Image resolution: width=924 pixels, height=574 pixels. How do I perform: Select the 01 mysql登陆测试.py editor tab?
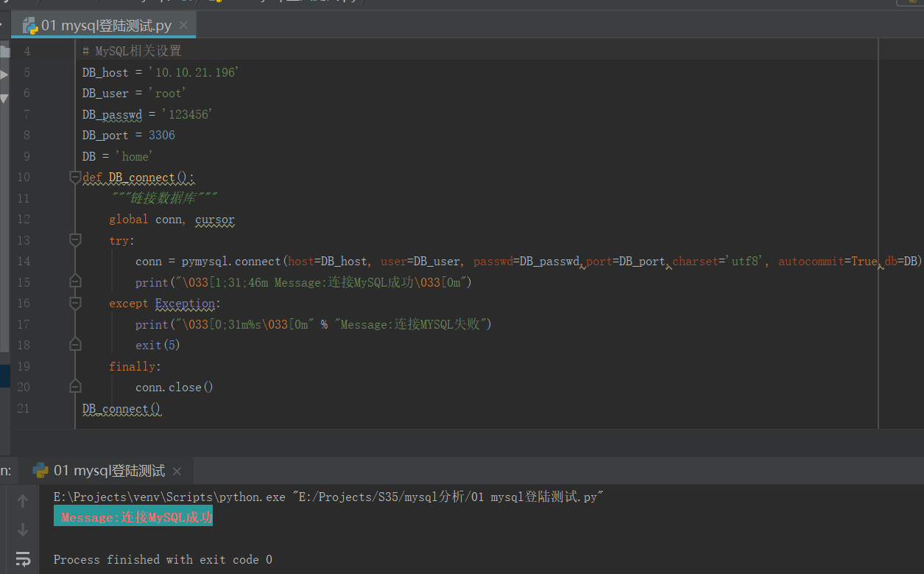(x=106, y=26)
